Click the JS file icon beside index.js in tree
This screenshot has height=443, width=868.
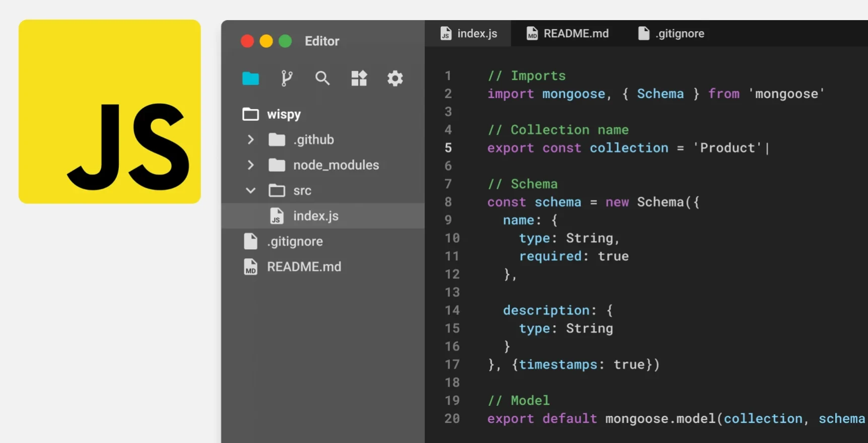tap(277, 216)
